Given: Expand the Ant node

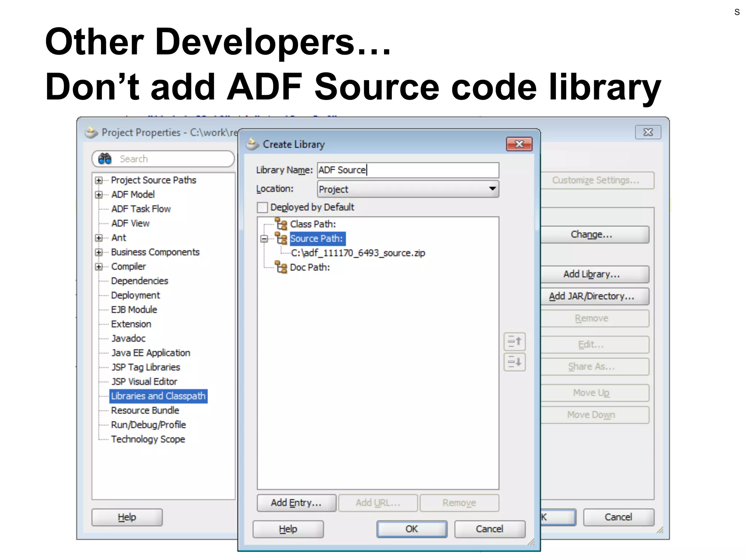Looking at the screenshot, I should point(98,238).
